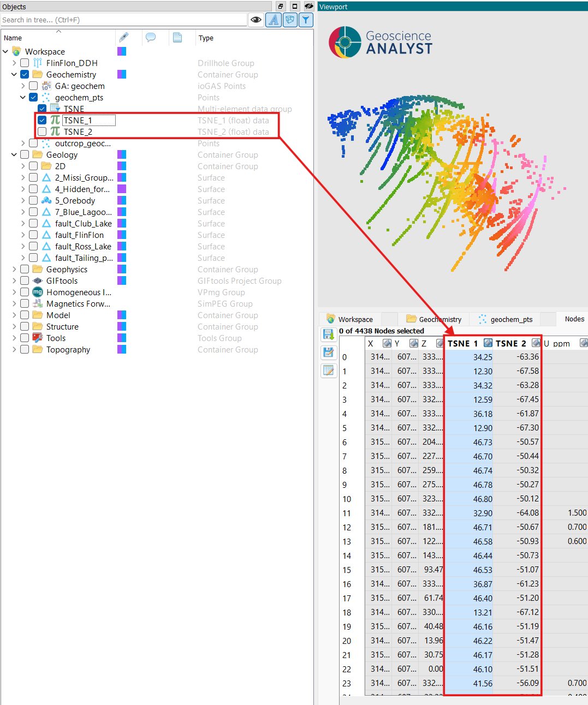
Task: Open the Geochemistry tab in data panel
Action: [x=434, y=319]
